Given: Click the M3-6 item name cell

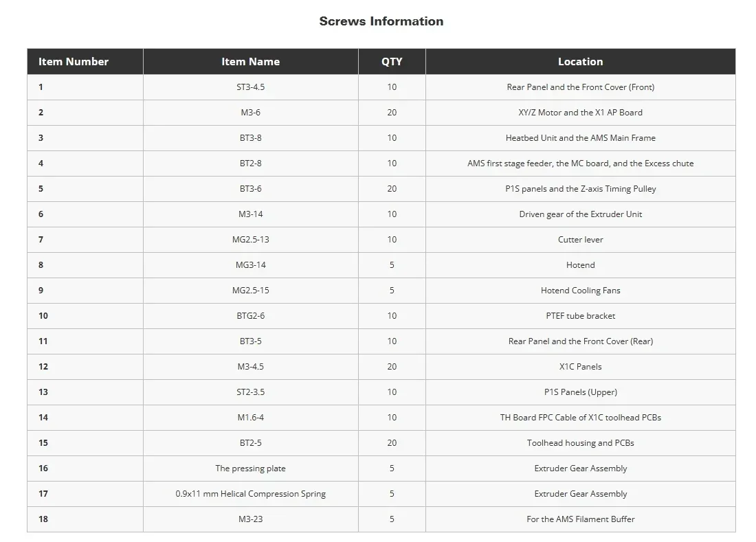Looking at the screenshot, I should point(251,113).
